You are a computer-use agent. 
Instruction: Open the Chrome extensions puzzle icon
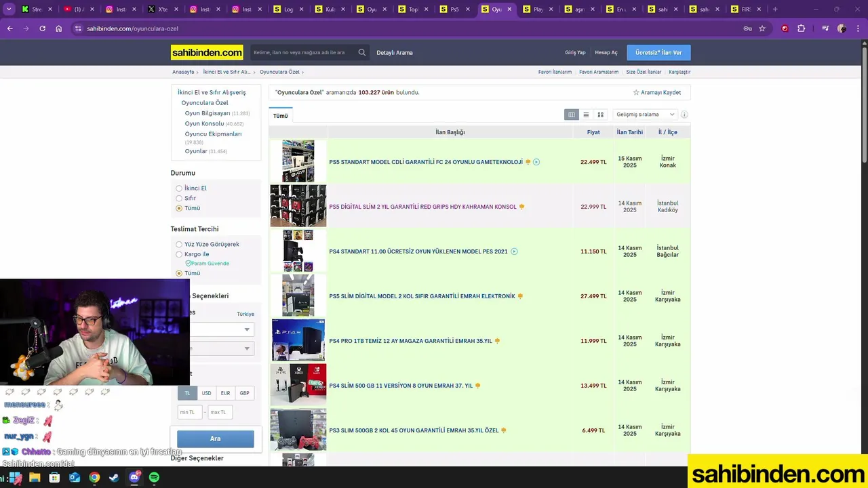(x=802, y=28)
